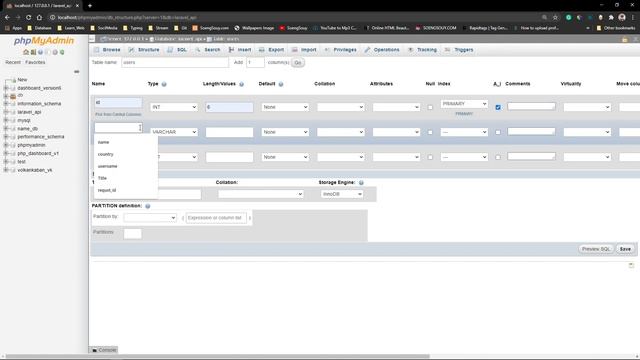
Task: Click the Preview SQL button
Action: coord(596,249)
